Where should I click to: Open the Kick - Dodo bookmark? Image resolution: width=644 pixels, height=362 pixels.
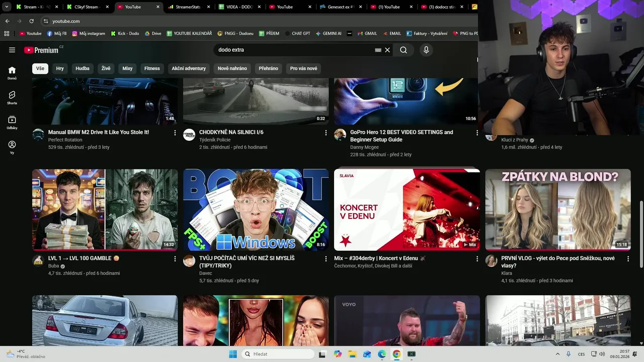tap(125, 34)
